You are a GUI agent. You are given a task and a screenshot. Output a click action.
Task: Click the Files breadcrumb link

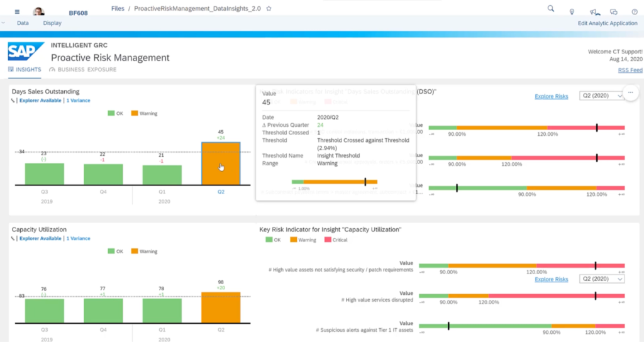118,8
